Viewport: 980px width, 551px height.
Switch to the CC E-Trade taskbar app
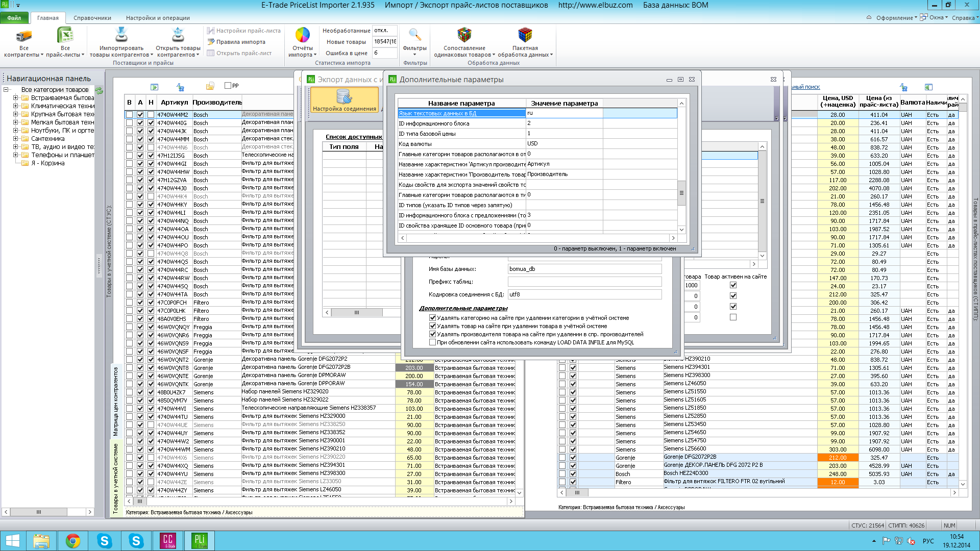tap(168, 541)
